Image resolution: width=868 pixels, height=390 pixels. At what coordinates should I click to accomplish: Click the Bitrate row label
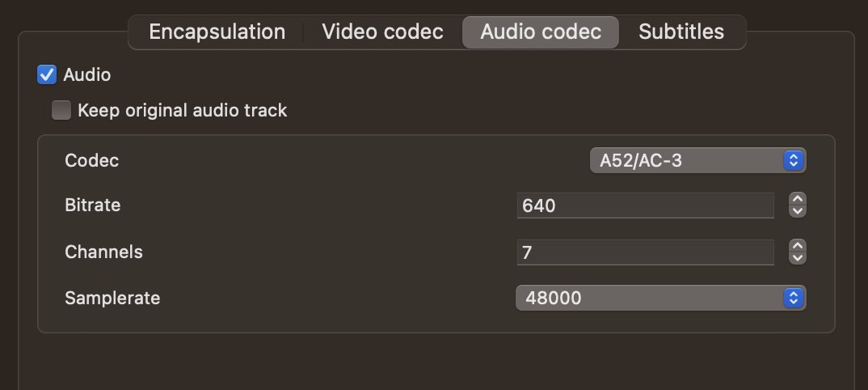(93, 206)
